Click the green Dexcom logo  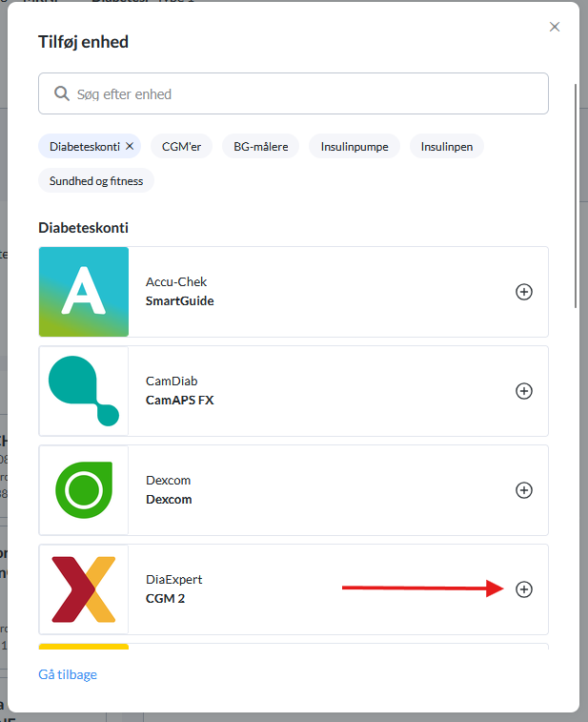pos(84,490)
